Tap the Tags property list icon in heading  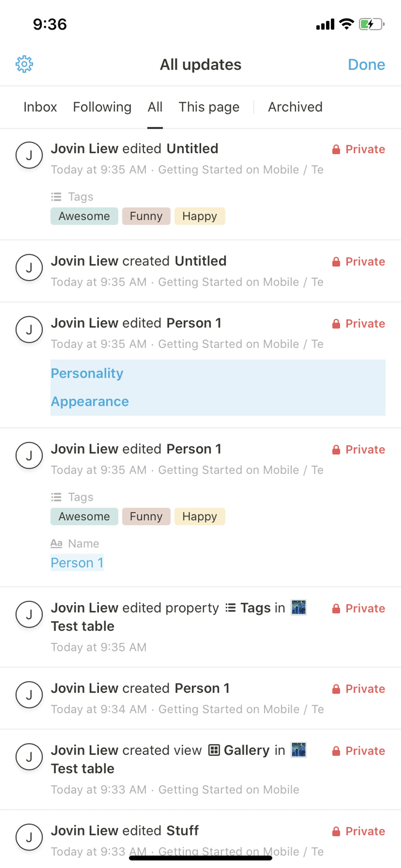[231, 608]
